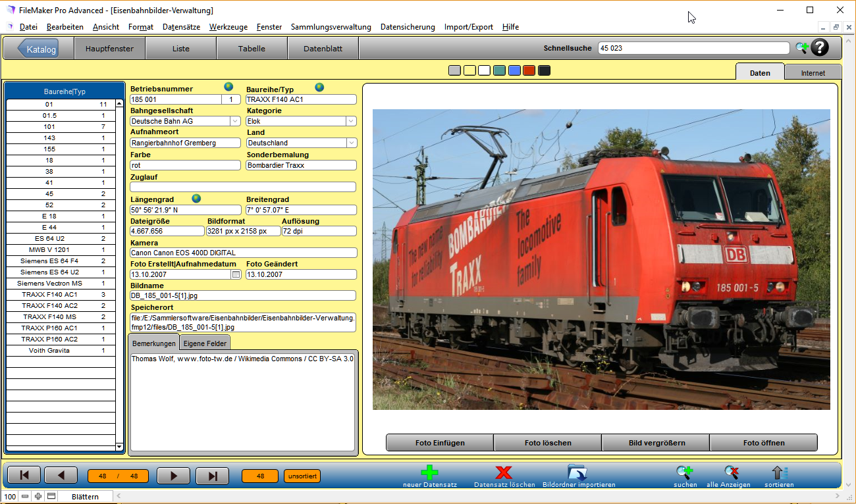Select the blue color swatch

(x=514, y=70)
